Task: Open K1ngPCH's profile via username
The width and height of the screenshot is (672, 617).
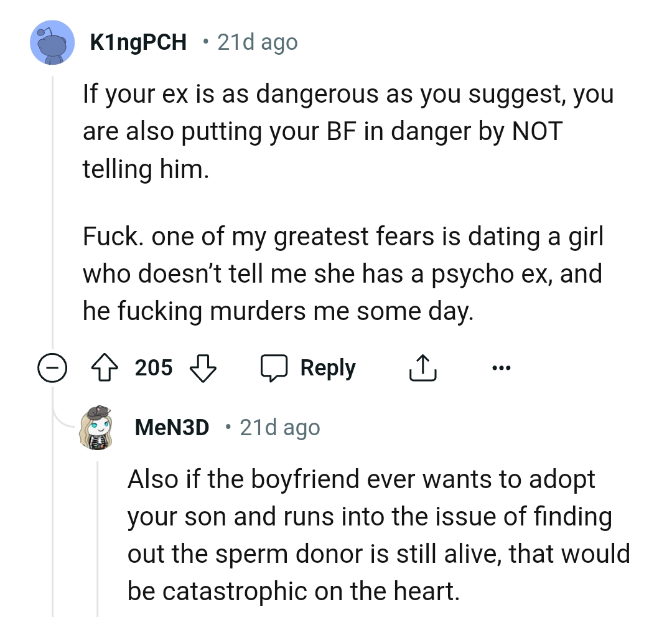Action: pyautogui.click(x=138, y=42)
